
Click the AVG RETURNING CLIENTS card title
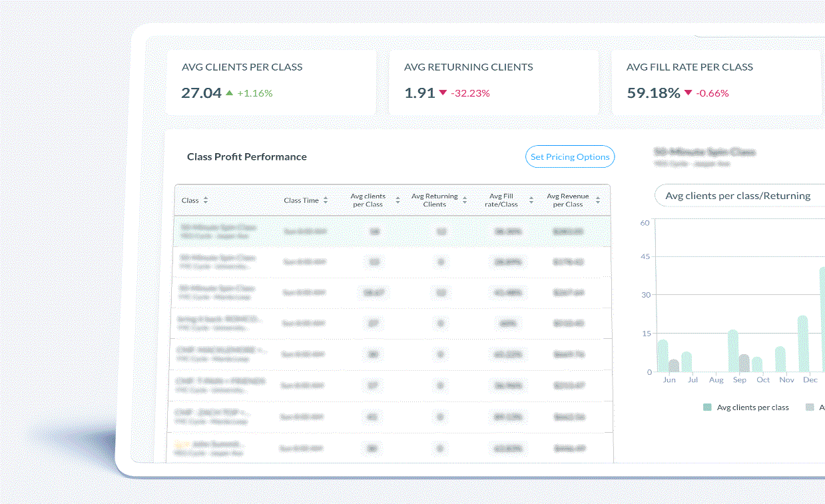click(469, 67)
